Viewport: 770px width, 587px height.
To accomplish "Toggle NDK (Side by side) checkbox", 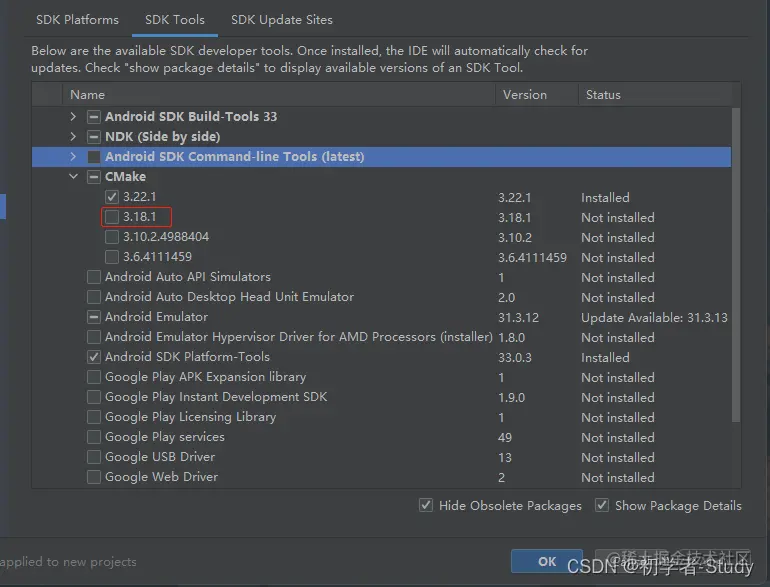I will (x=94, y=137).
